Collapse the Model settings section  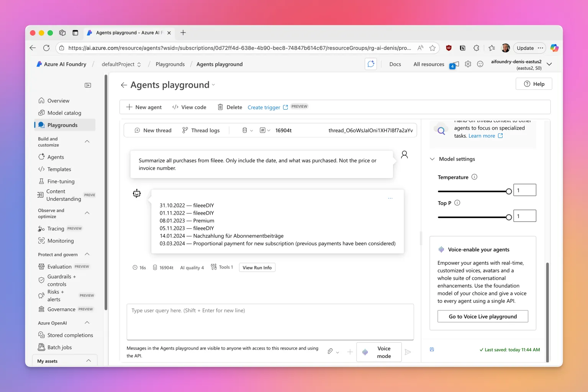pos(432,159)
